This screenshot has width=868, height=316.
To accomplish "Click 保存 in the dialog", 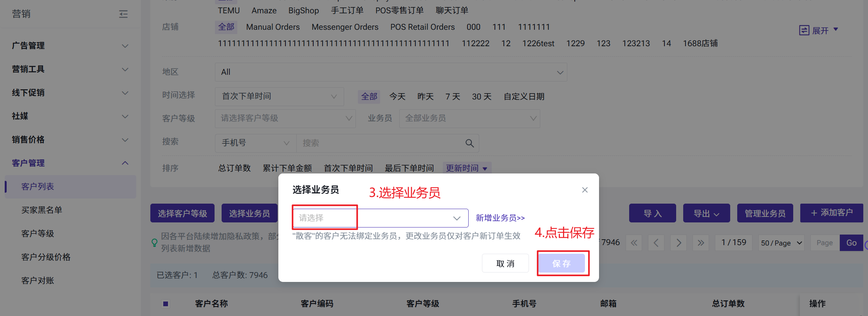I will 561,264.
